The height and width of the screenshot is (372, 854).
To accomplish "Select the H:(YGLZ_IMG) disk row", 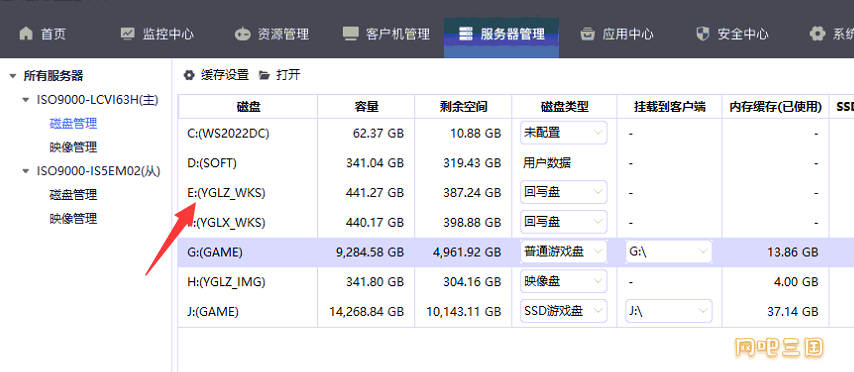I will tap(516, 282).
